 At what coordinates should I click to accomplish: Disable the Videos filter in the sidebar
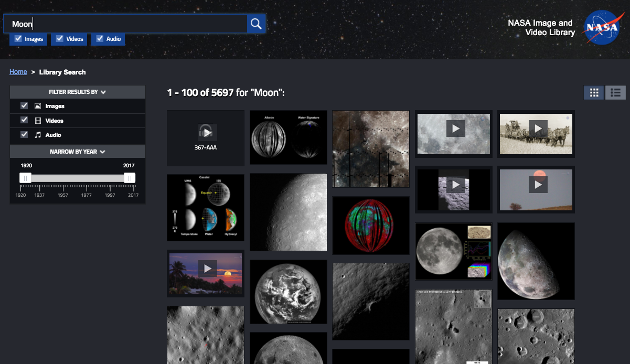(24, 120)
